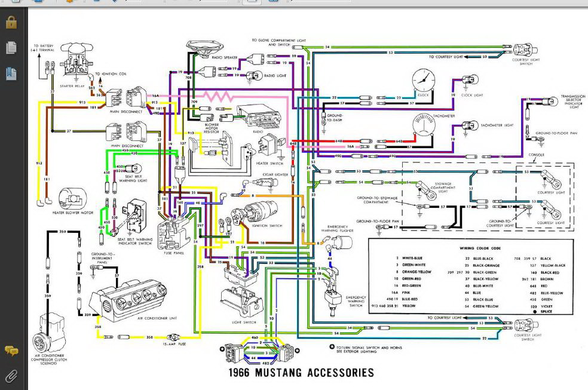Select the 'GROUND-TO-DASH' label
Screen dimensions: 588x390
coord(335,118)
